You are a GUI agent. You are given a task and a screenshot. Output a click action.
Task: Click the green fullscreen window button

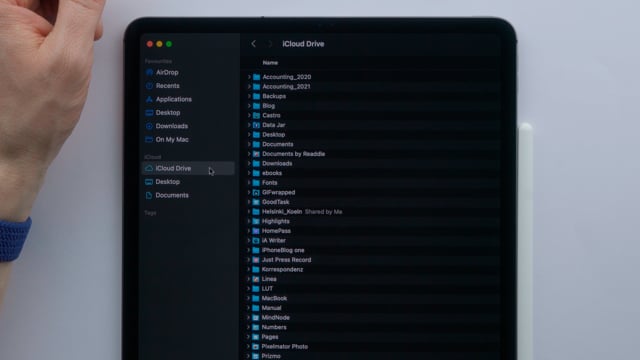[x=169, y=44]
